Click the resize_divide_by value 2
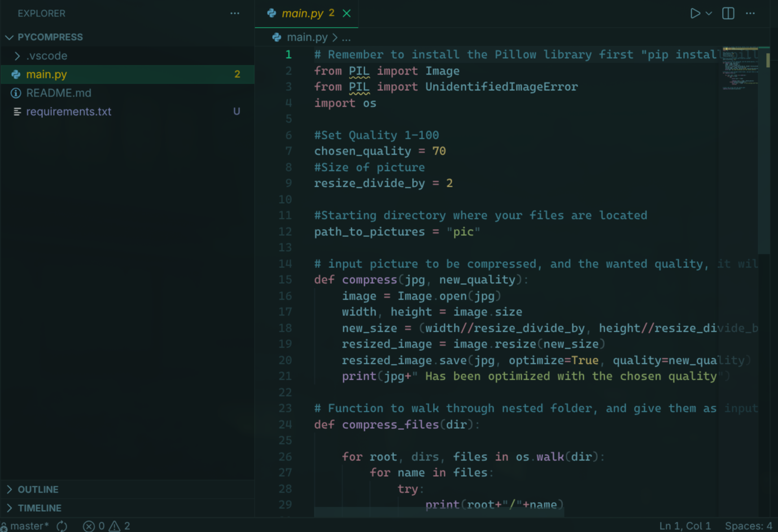Screen dimensions: 778x532 (x=449, y=183)
